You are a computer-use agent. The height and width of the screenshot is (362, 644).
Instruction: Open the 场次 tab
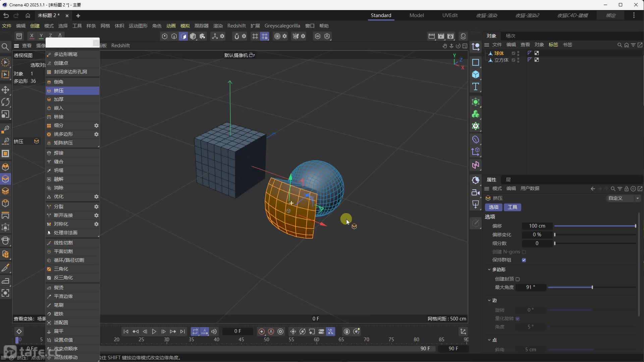coord(511,36)
